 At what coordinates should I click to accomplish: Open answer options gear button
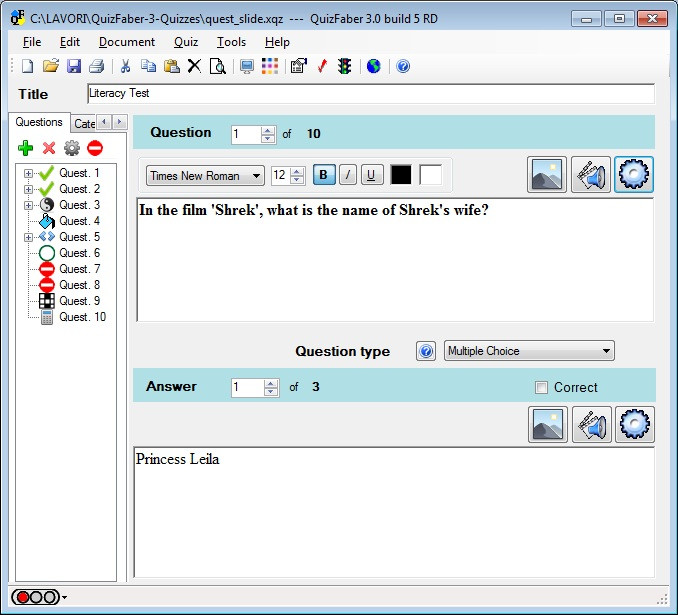635,424
